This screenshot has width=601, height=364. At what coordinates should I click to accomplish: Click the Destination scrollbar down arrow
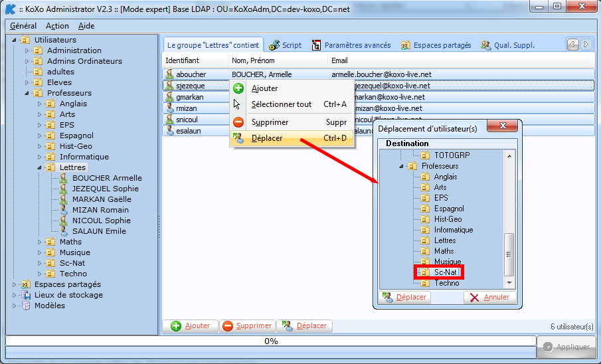point(509,283)
